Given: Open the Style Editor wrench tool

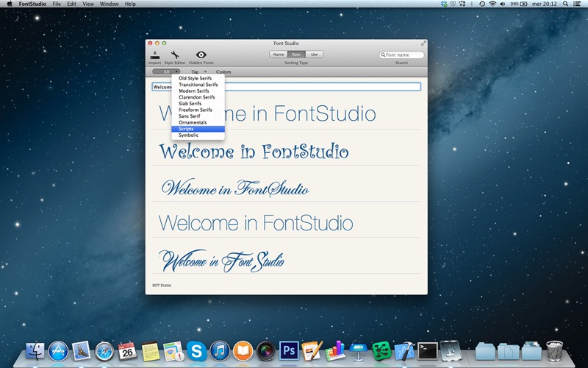Looking at the screenshot, I should click(175, 55).
